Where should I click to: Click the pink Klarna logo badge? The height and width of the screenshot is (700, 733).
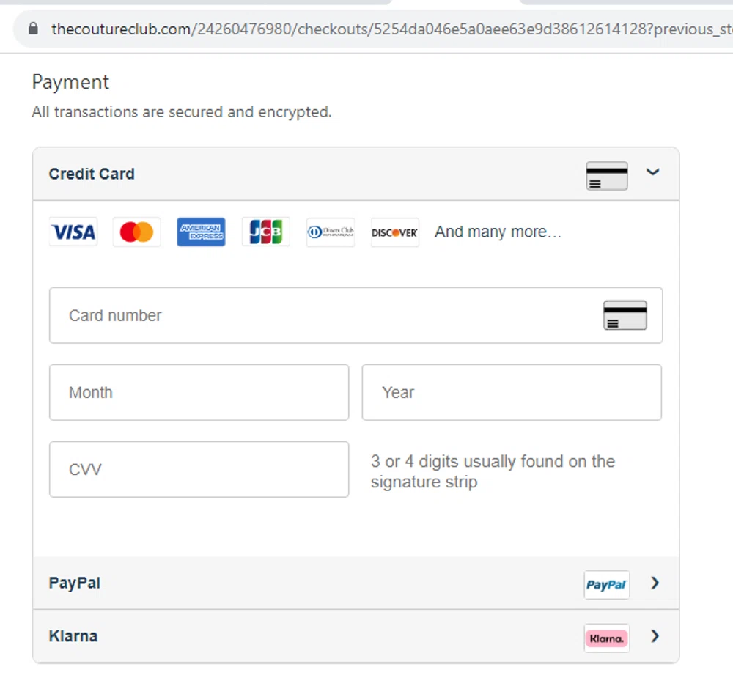(606, 638)
